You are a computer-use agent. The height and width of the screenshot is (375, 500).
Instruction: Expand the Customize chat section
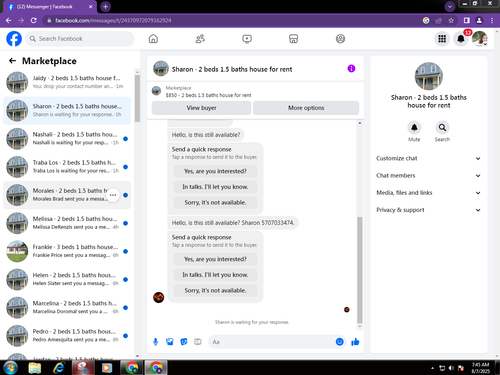click(428, 158)
